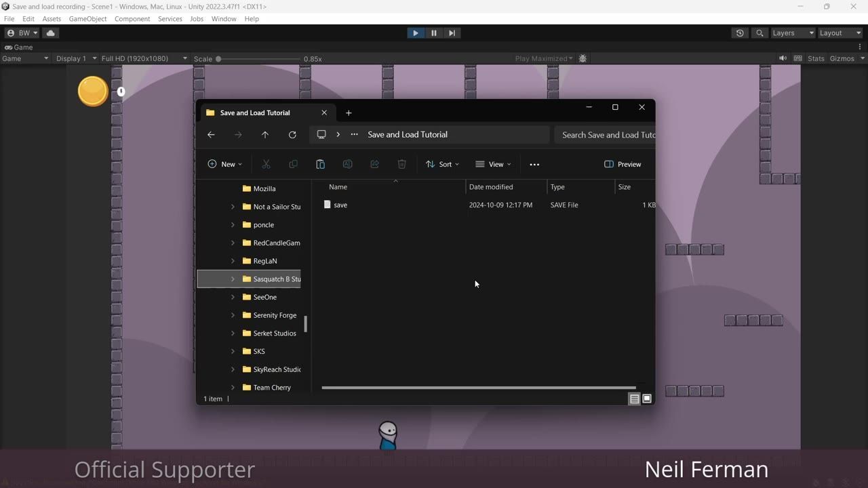The height and width of the screenshot is (488, 868).
Task: Open Explorer See more ellipsis menu
Action: coord(534,164)
